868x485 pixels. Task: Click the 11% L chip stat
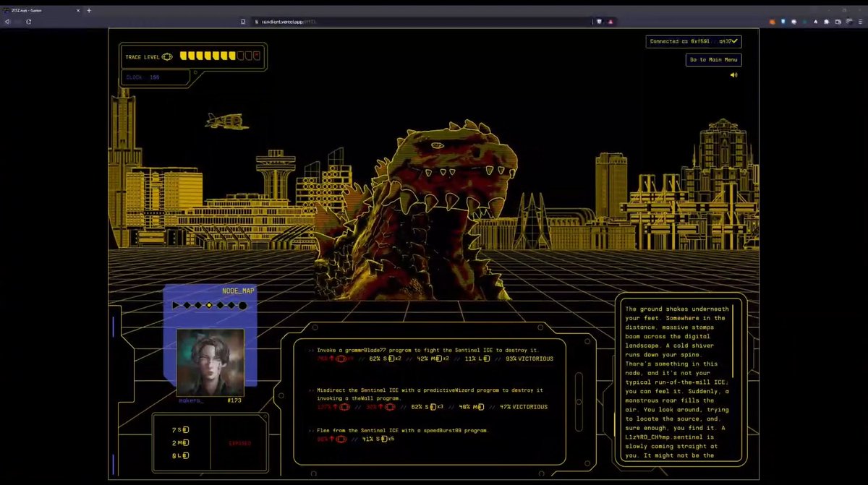[x=476, y=359]
